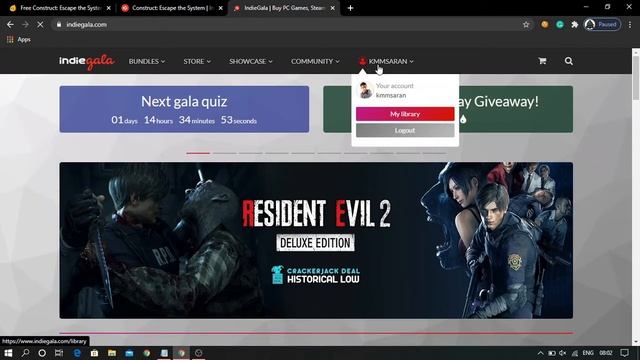This screenshot has width=640, height=360.
Task: Open File Explorer from taskbar
Action: [112, 353]
